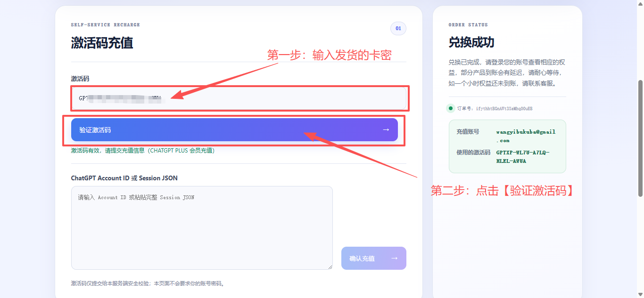This screenshot has width=644, height=298.
Task: Click the ORDER STATUS label
Action: tap(468, 24)
